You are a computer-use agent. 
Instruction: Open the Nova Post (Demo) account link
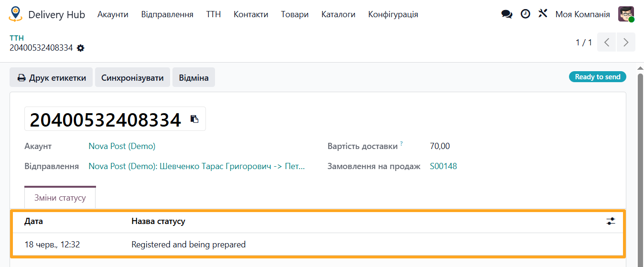click(122, 146)
